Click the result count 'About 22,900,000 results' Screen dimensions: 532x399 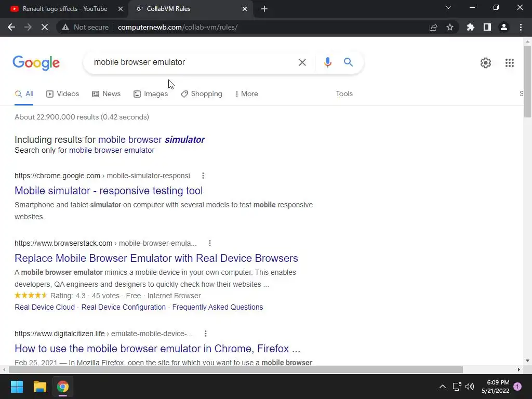tap(82, 117)
